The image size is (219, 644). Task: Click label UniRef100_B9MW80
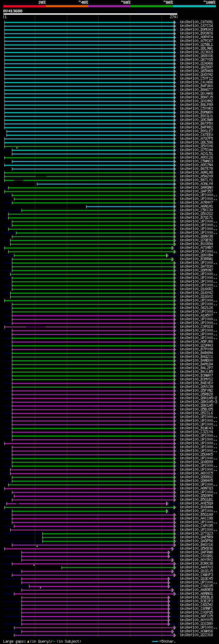[x=196, y=112]
